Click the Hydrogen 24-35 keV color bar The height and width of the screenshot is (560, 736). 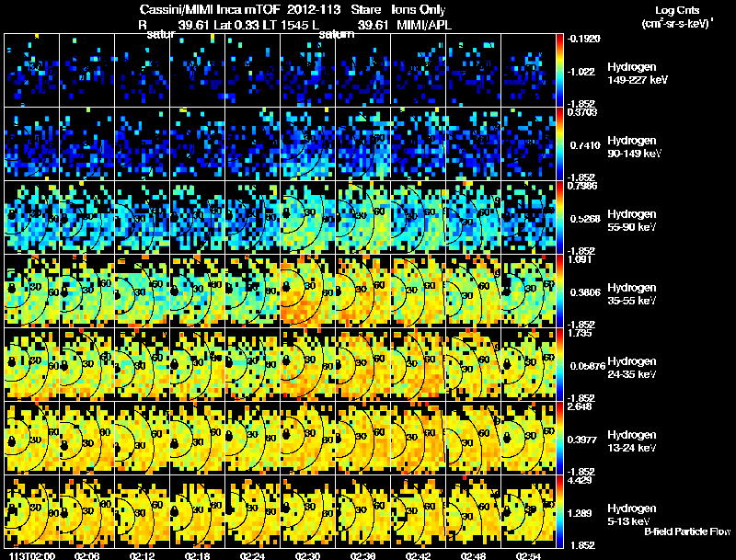(559, 365)
